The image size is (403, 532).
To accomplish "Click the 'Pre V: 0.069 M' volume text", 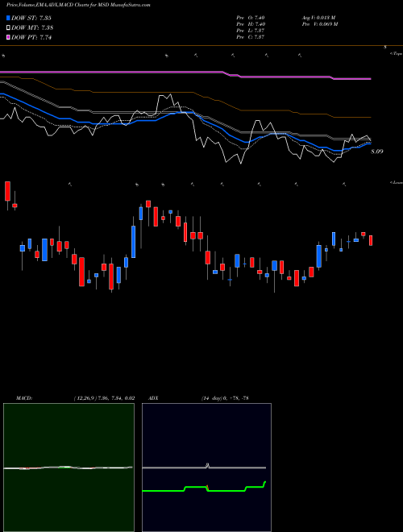I will (319, 24).
